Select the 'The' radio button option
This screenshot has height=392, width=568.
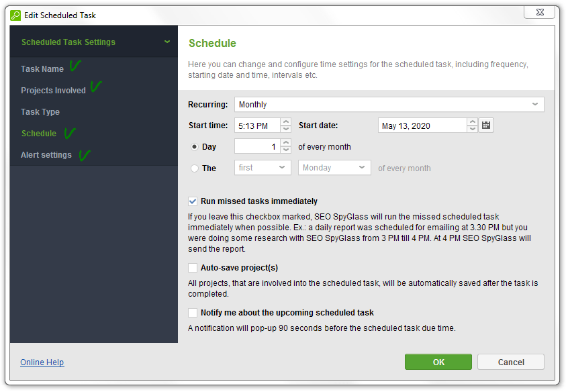[195, 168]
